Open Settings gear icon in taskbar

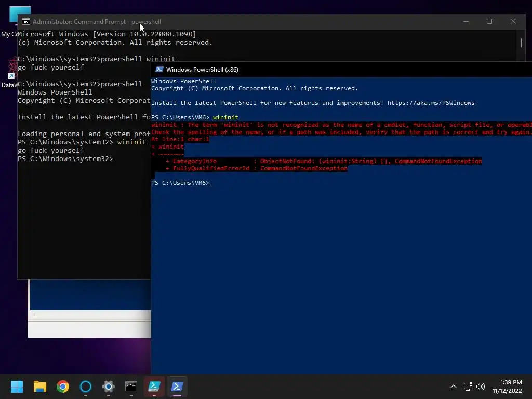(109, 387)
